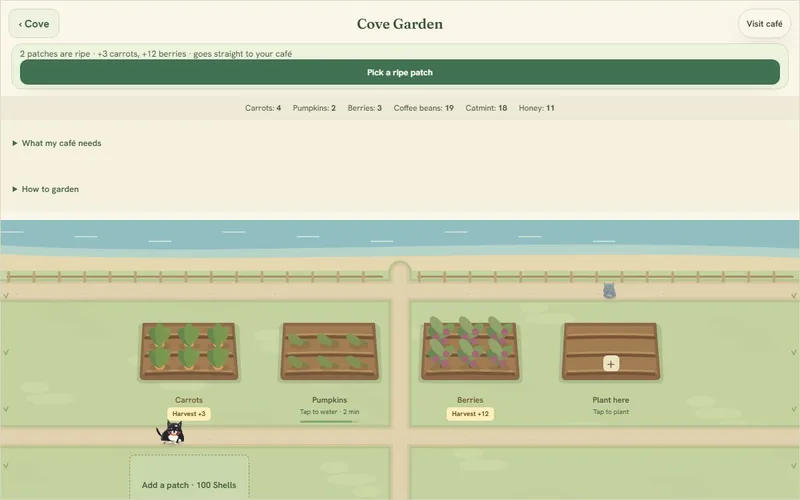Click the Plant here label

pos(611,400)
